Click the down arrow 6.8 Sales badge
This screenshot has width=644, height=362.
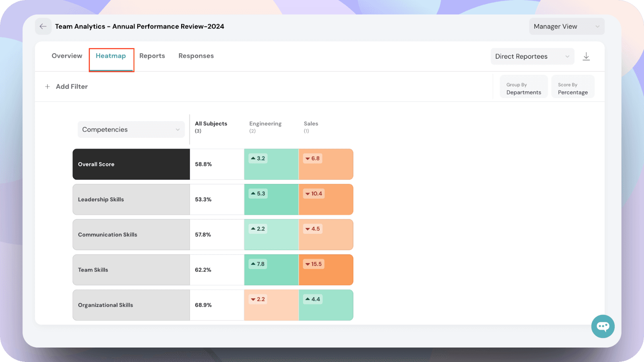point(312,158)
